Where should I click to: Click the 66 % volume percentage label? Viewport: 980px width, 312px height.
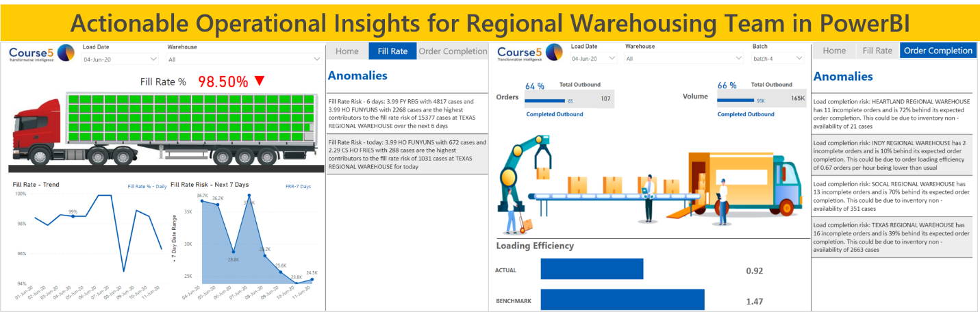click(727, 86)
